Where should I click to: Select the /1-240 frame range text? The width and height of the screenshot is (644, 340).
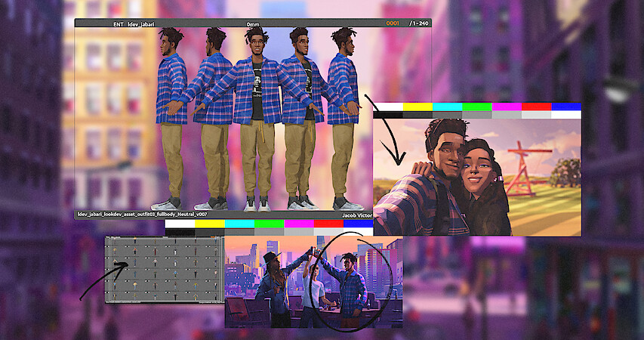418,23
